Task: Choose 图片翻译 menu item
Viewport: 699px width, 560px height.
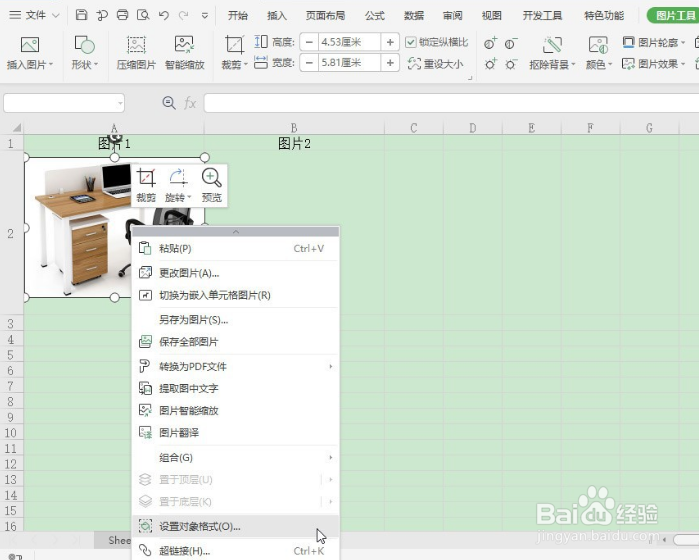Action: coord(236,432)
